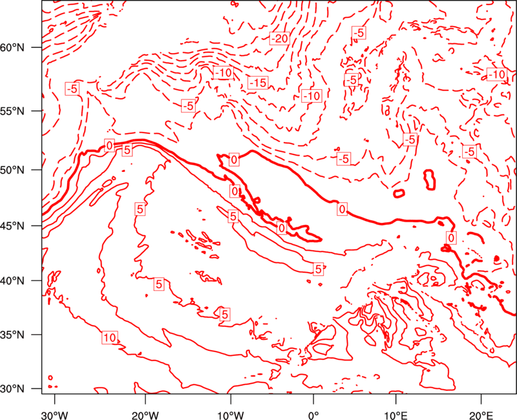This screenshot has width=517, height=420.
Task: Click the leftmost -5 contour label near 30°W
Action: (x=72, y=89)
